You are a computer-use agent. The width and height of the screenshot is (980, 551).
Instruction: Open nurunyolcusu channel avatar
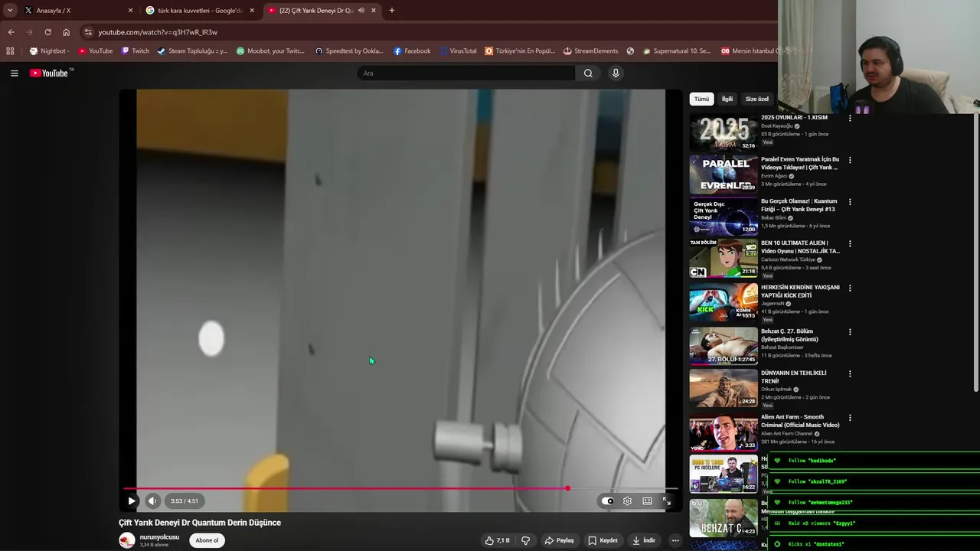point(127,540)
